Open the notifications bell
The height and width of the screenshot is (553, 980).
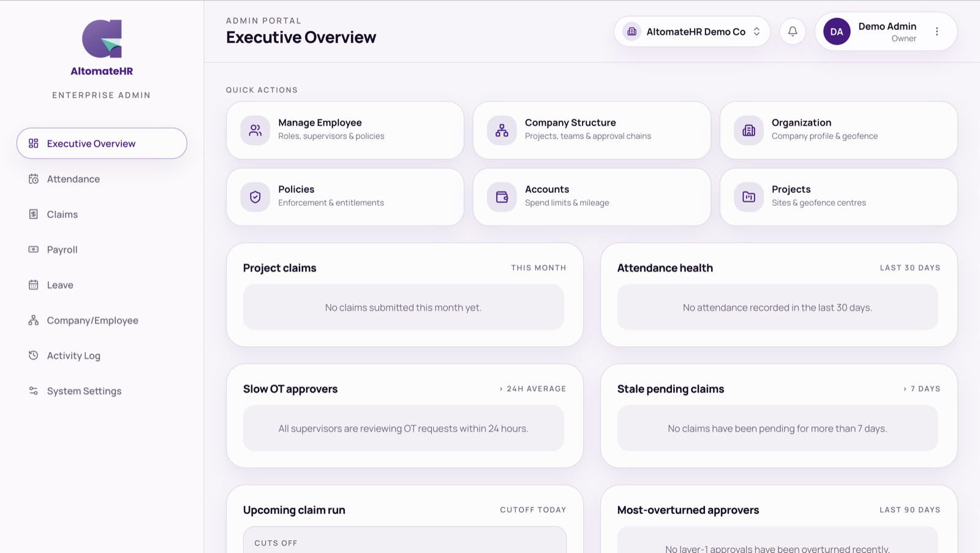point(793,31)
